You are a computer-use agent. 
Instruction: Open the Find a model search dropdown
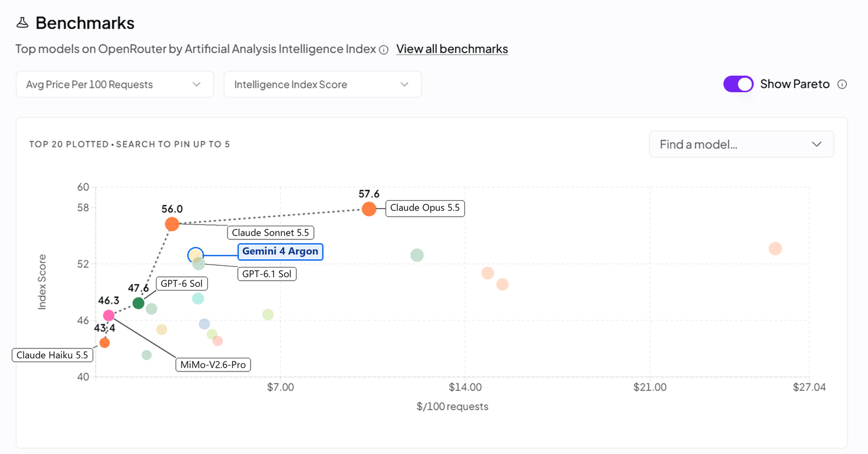pyautogui.click(x=741, y=144)
